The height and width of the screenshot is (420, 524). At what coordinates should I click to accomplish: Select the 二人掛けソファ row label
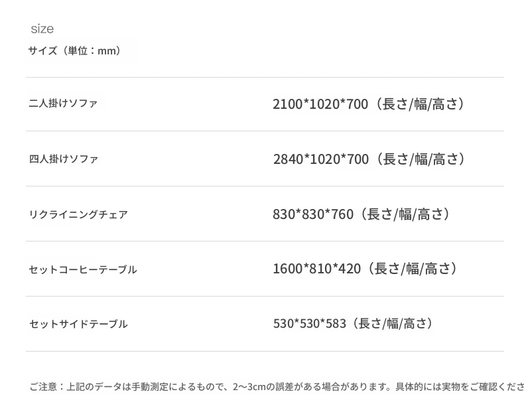[63, 104]
